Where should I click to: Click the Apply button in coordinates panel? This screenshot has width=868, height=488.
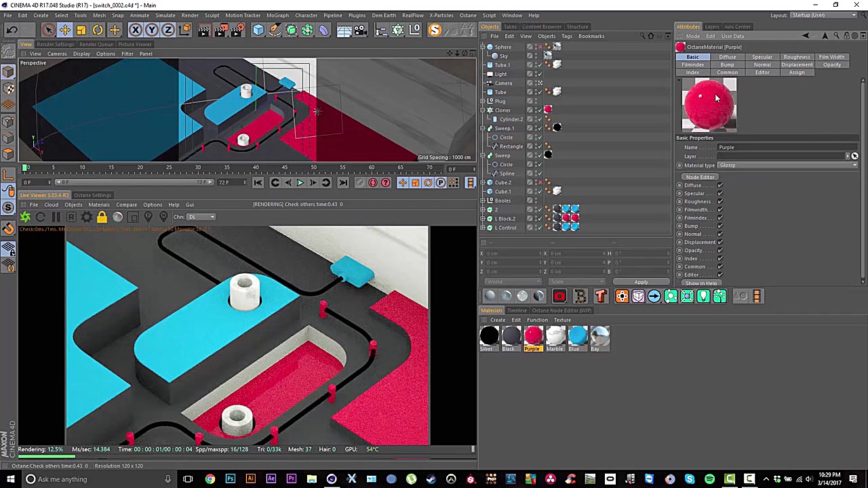tap(640, 282)
